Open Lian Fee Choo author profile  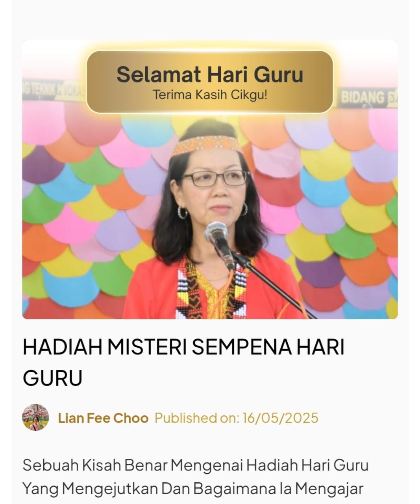(103, 418)
